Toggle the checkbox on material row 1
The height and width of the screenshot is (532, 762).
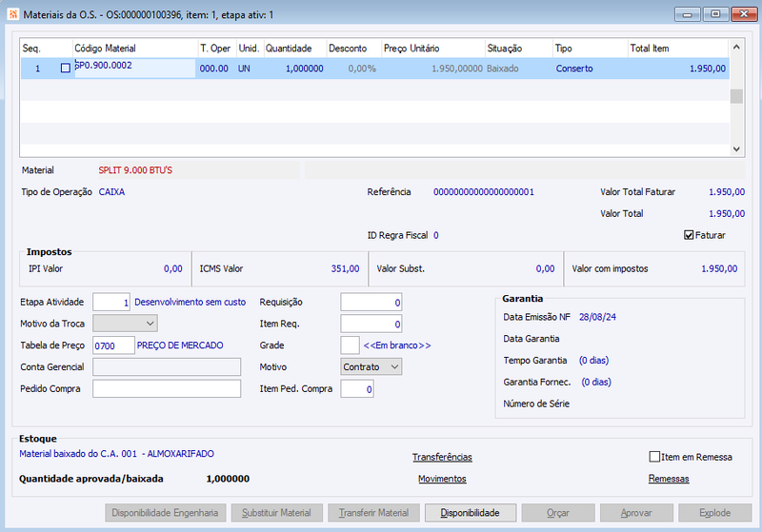pos(66,69)
